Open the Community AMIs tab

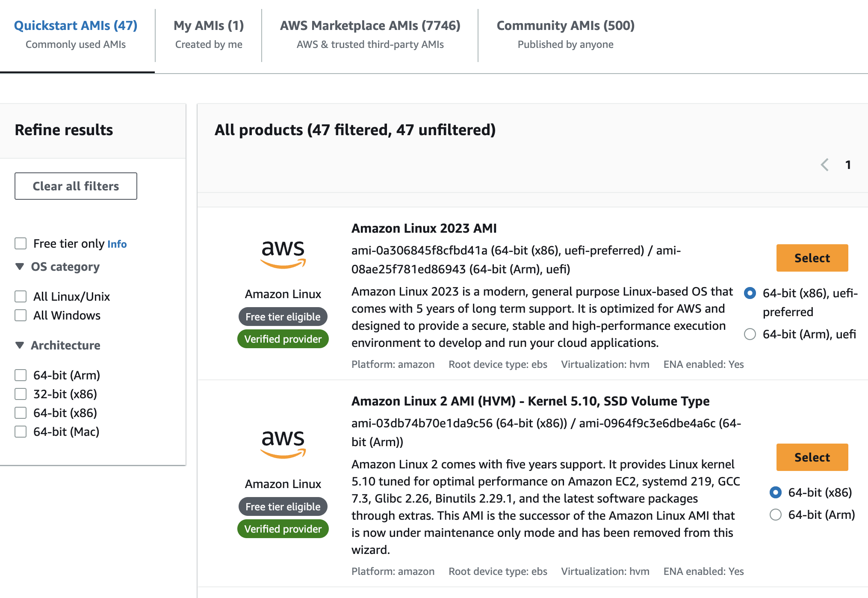tap(565, 34)
